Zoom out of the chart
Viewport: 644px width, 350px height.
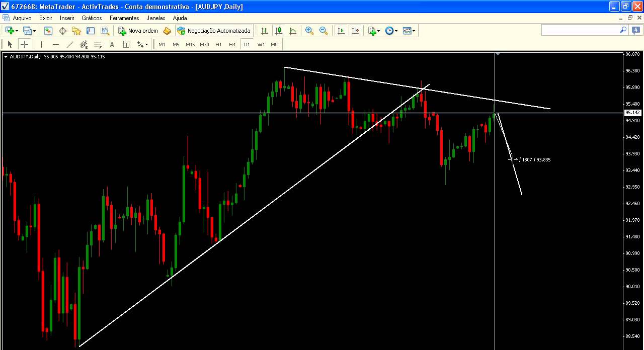[x=324, y=31]
